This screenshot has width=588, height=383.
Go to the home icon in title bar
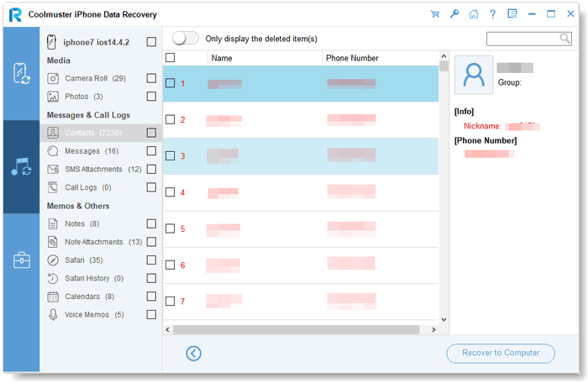pyautogui.click(x=474, y=14)
